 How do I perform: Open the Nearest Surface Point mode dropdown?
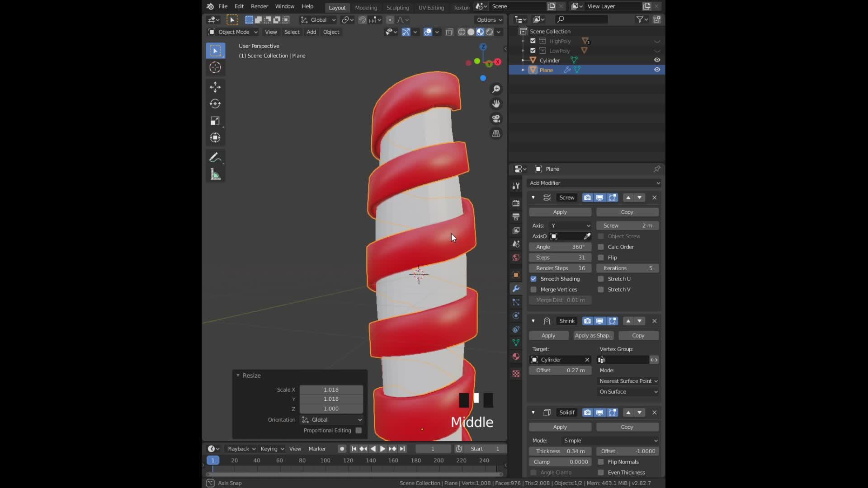pos(627,381)
